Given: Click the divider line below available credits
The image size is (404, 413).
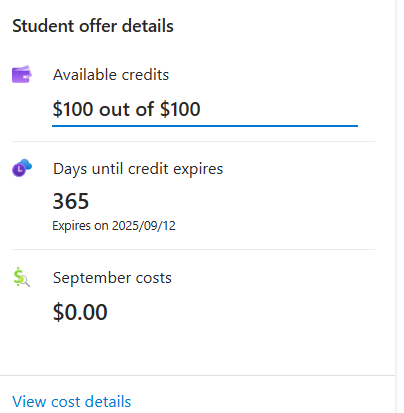Looking at the screenshot, I should 194,141.
